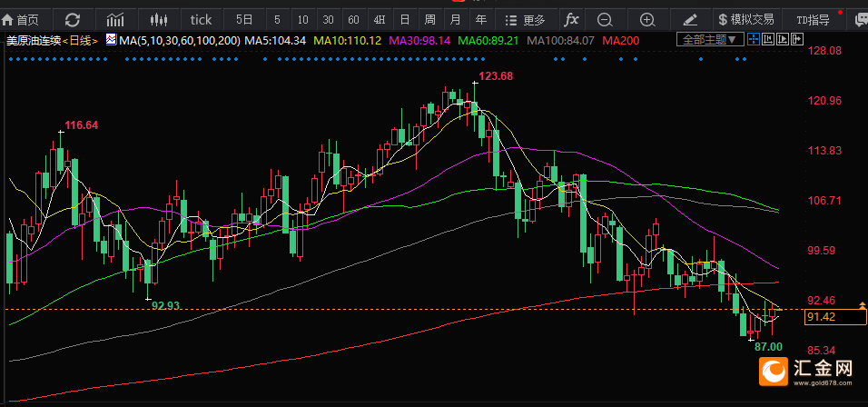Select the 年 yearly period tab
The width and height of the screenshot is (868, 407).
coord(481,20)
